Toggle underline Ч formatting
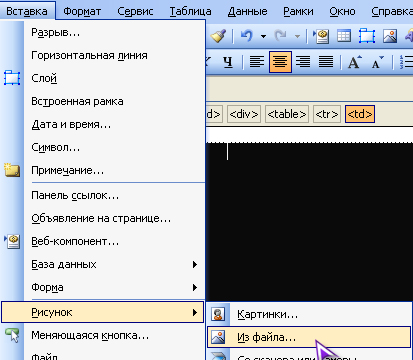 click(x=228, y=62)
